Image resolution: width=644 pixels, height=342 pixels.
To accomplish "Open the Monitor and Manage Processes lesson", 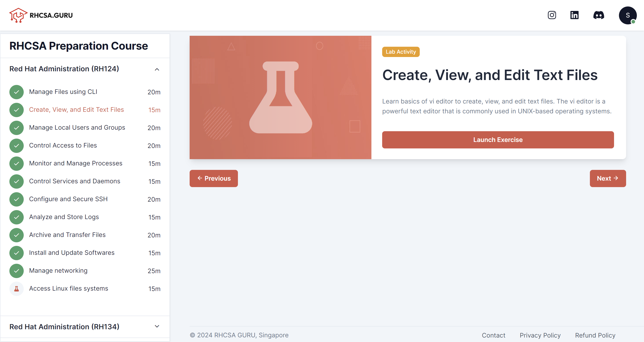I will (x=76, y=163).
